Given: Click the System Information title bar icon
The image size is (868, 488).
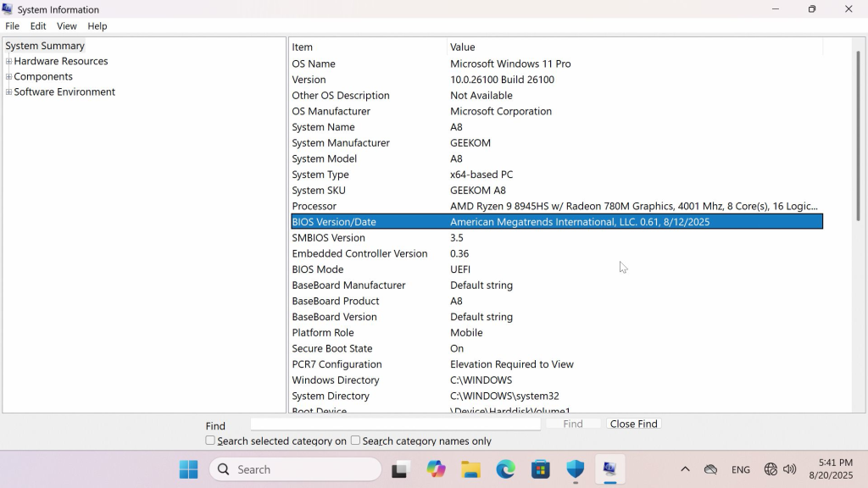Looking at the screenshot, I should [7, 8].
